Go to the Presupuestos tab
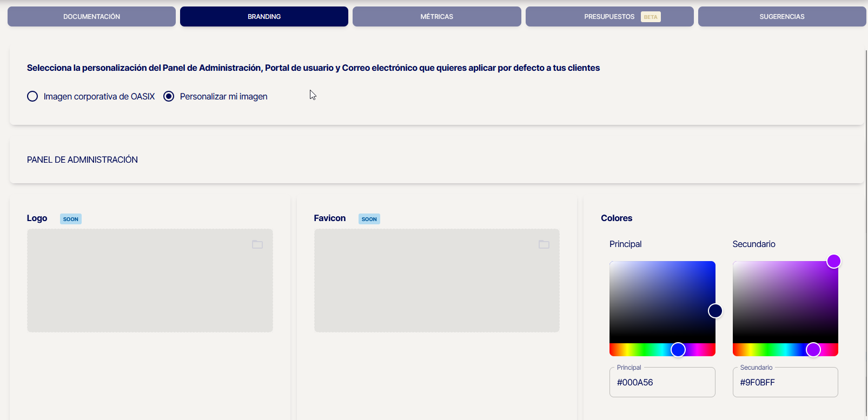 (609, 17)
